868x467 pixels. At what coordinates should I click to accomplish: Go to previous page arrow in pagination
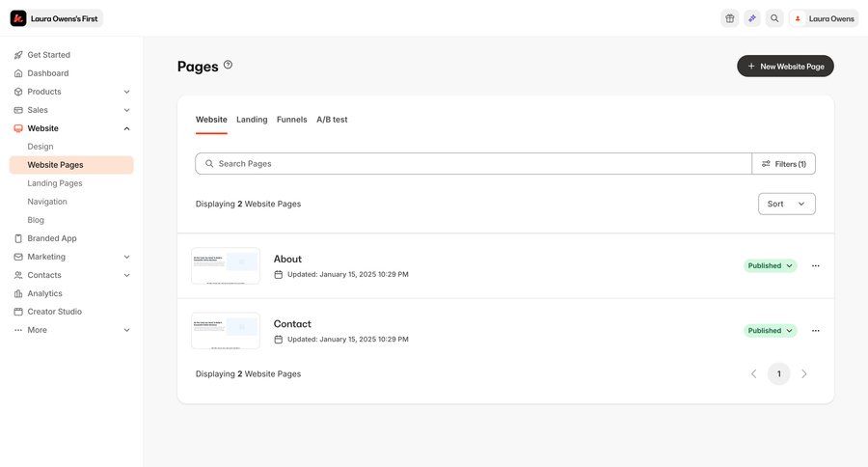point(753,374)
